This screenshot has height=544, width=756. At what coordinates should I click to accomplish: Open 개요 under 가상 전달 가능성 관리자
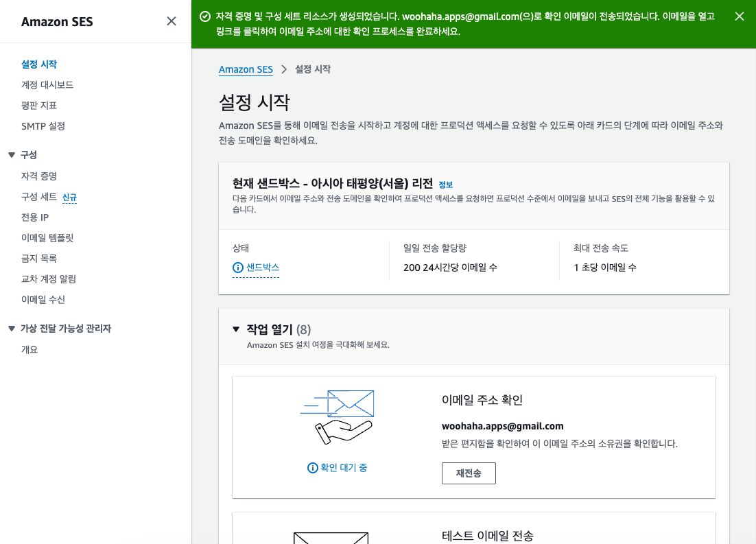tap(29, 350)
